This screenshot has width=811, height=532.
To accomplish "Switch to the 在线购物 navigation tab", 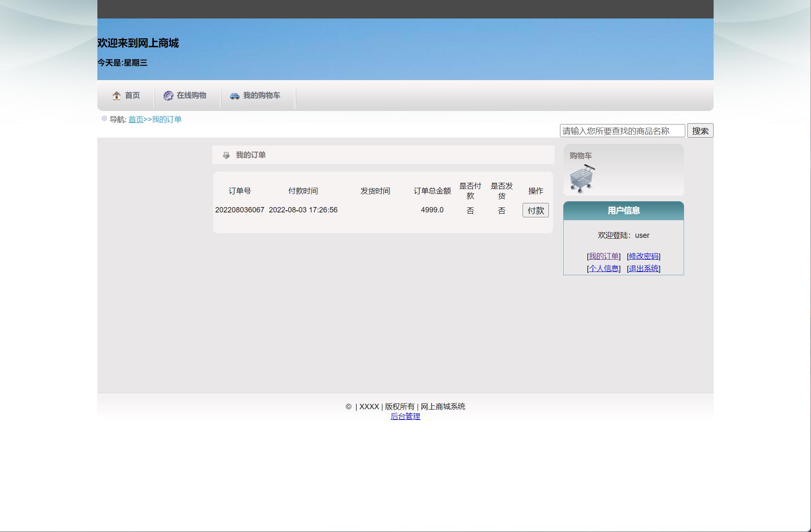I will click(191, 95).
